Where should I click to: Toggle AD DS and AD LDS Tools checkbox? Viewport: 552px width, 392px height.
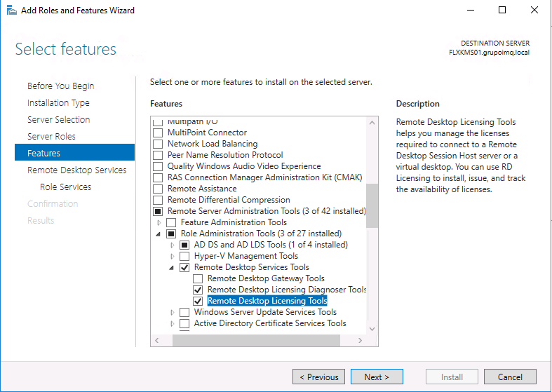click(x=184, y=245)
